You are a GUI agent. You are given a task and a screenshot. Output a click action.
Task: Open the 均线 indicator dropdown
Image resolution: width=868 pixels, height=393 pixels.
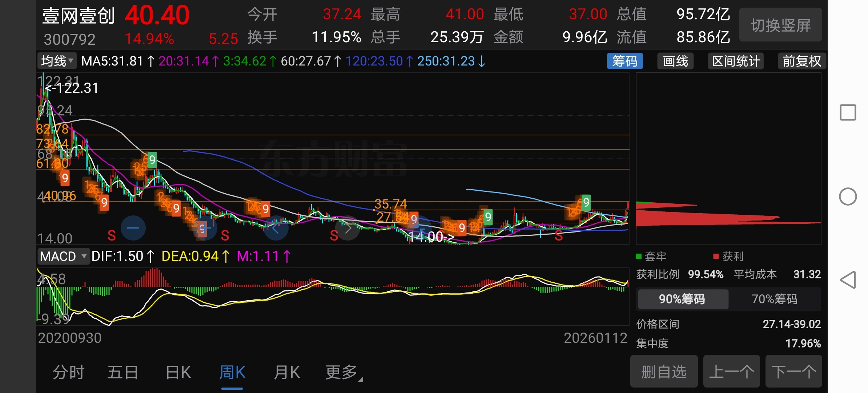click(x=57, y=61)
